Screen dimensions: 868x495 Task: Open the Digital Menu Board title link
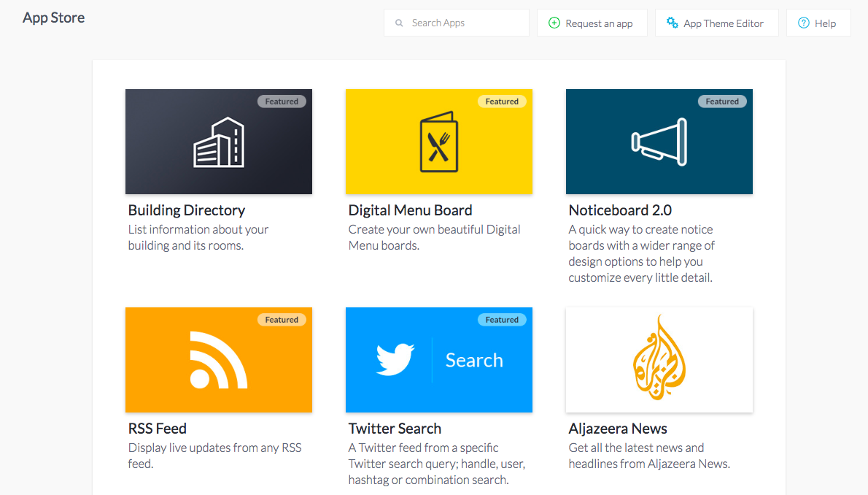pos(410,211)
